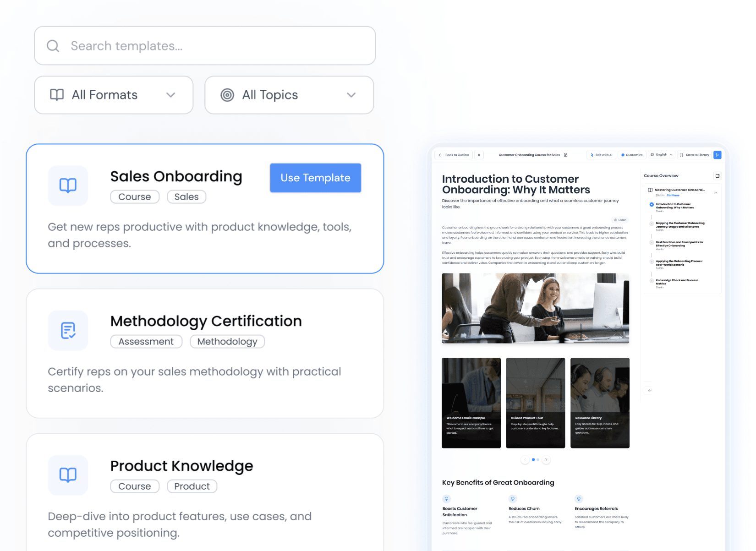The width and height of the screenshot is (756, 551).
Task: Select Knowledge Check and Success Metrics lesson
Action: click(677, 282)
